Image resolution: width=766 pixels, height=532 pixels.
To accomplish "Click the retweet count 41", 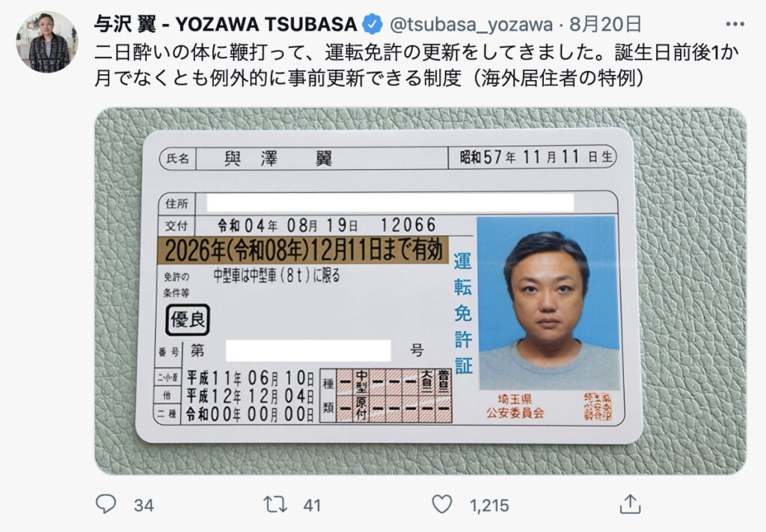I will coord(312,505).
